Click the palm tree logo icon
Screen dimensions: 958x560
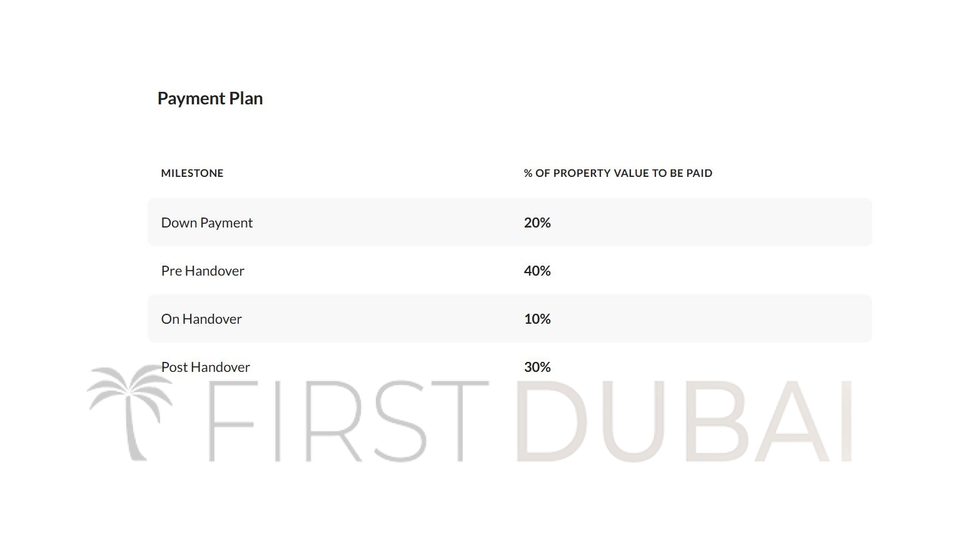point(131,412)
